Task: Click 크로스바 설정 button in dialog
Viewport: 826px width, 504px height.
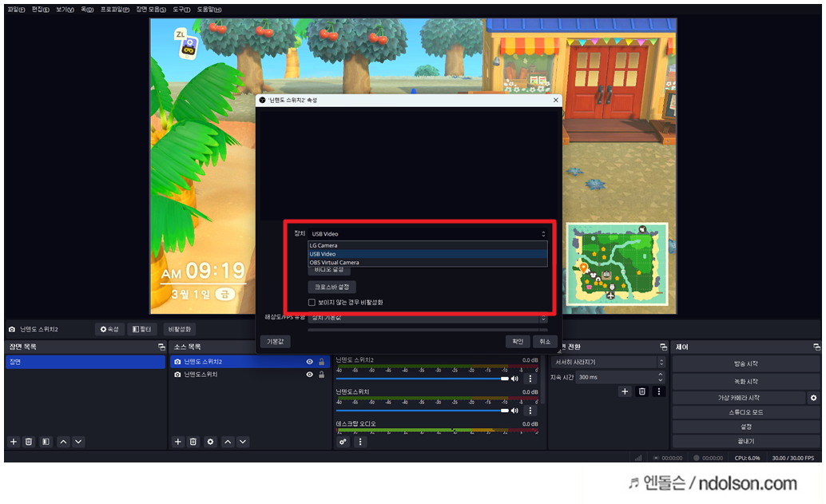Action: point(332,287)
